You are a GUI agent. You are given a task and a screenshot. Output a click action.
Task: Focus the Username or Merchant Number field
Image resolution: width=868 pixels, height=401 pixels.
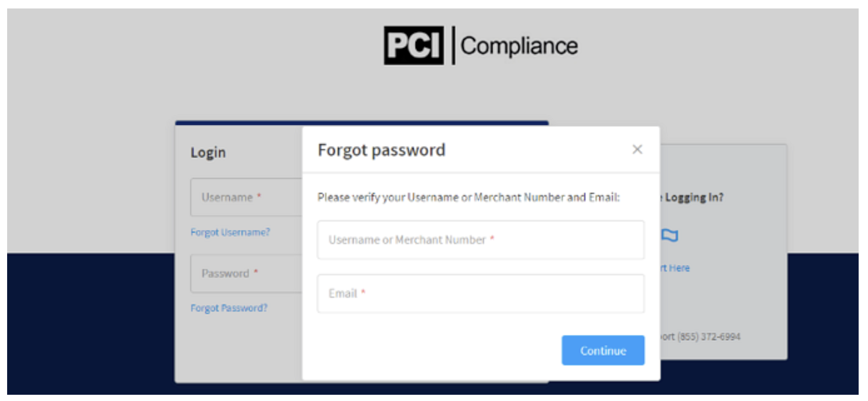(x=480, y=240)
